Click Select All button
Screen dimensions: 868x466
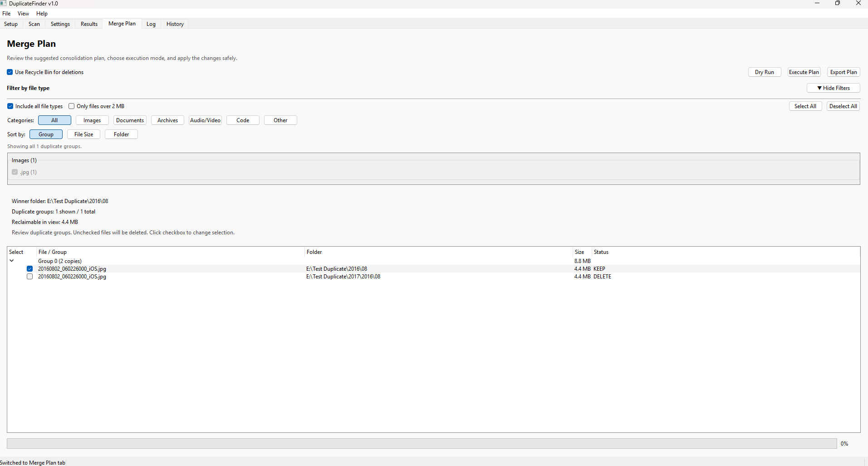coord(805,106)
